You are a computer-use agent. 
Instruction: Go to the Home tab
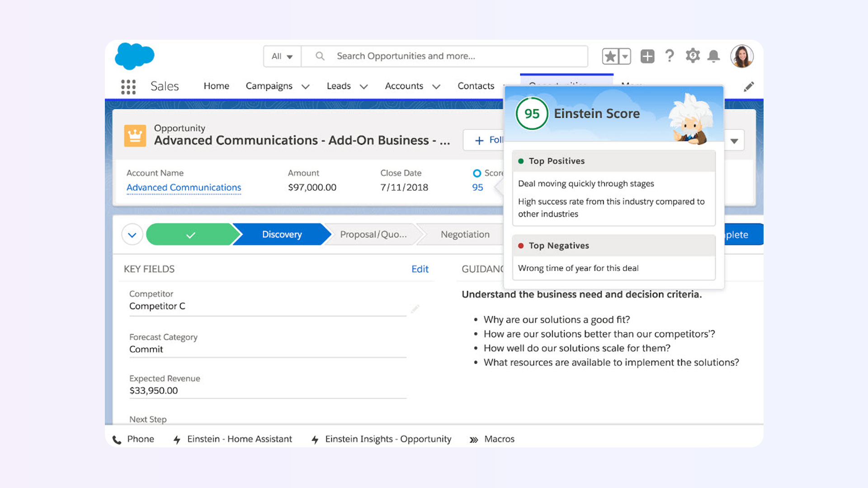216,86
